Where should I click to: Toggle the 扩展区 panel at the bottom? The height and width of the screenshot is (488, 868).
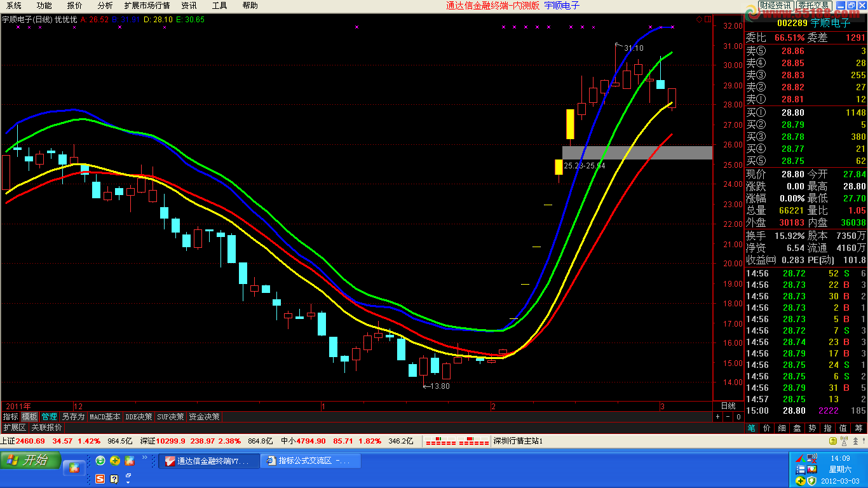(15, 428)
